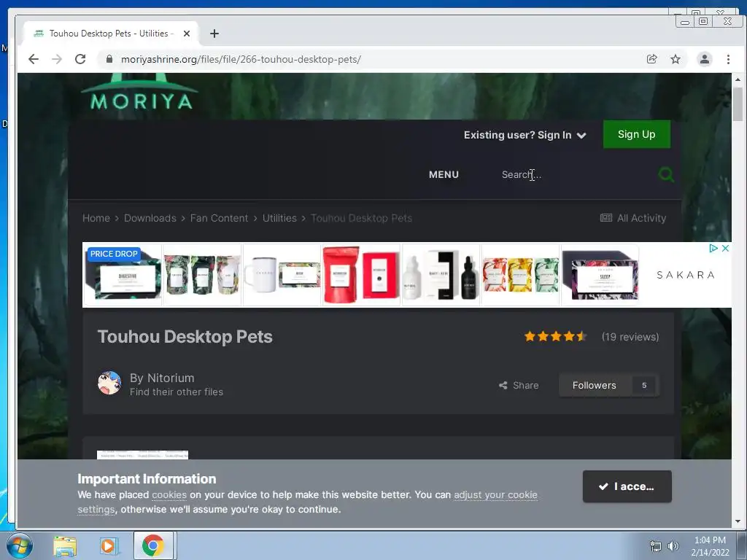Click the green search magnifier icon

coord(665,174)
